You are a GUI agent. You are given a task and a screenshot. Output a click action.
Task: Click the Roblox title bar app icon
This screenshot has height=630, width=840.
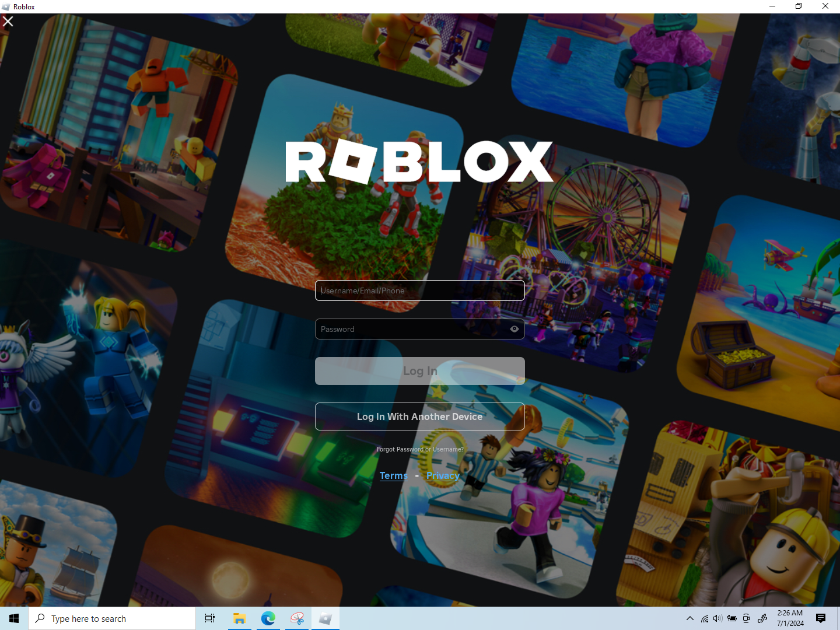[x=6, y=7]
